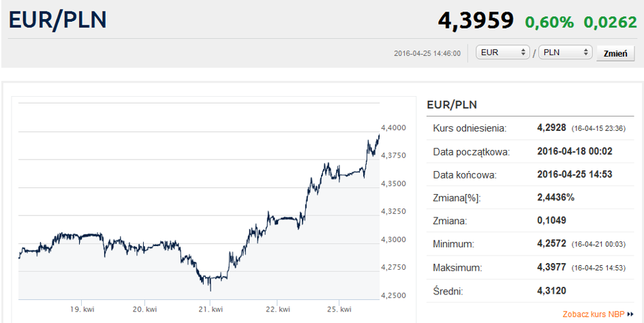Open the EUR base currency dropdown

click(504, 52)
